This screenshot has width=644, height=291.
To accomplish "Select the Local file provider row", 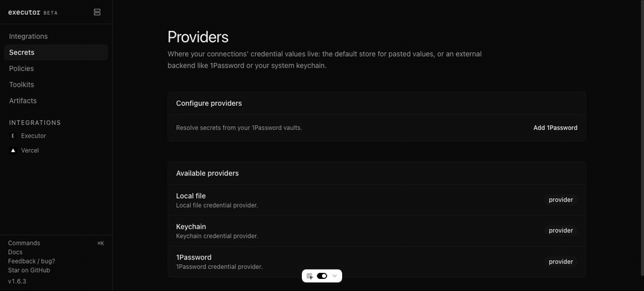I will pyautogui.click(x=376, y=200).
